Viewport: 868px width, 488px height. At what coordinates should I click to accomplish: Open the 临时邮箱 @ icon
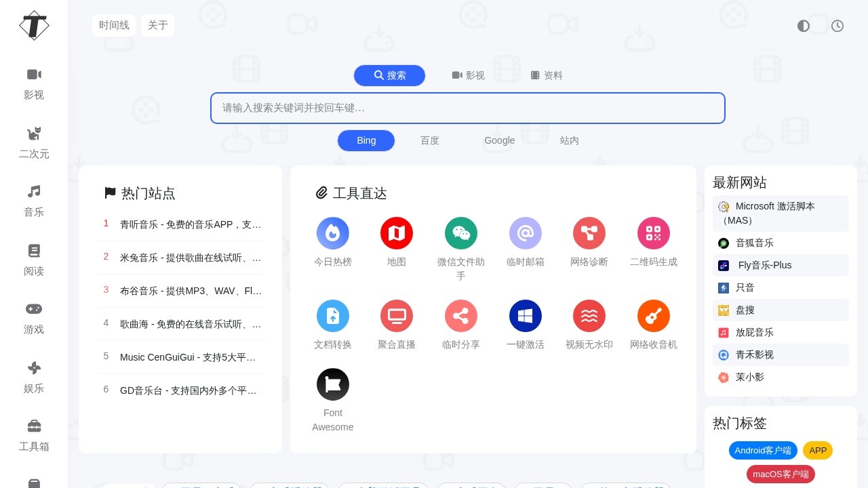pyautogui.click(x=526, y=233)
